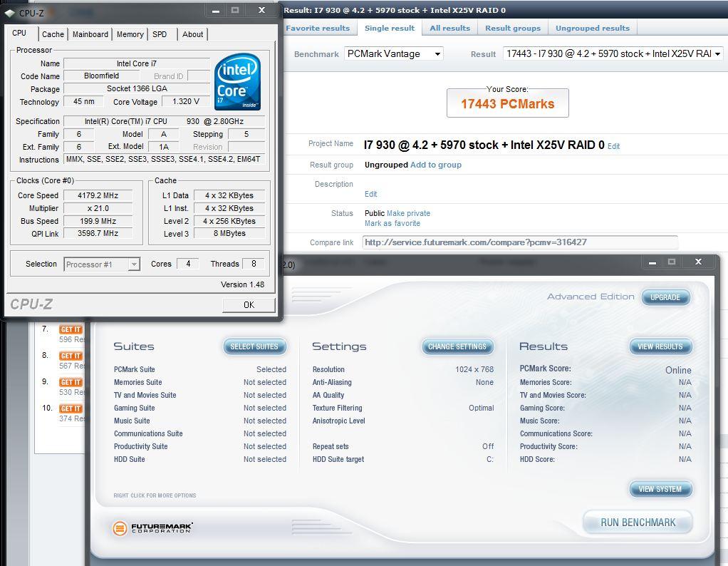This screenshot has height=566, width=728.
Task: Click the VIEW SYSTEM button
Action: pyautogui.click(x=660, y=489)
